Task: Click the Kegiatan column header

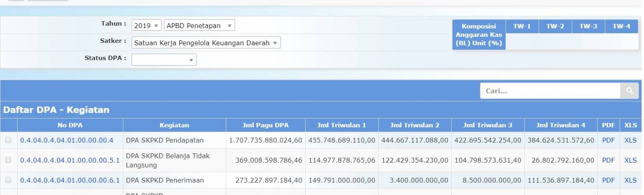Action: [x=174, y=125]
